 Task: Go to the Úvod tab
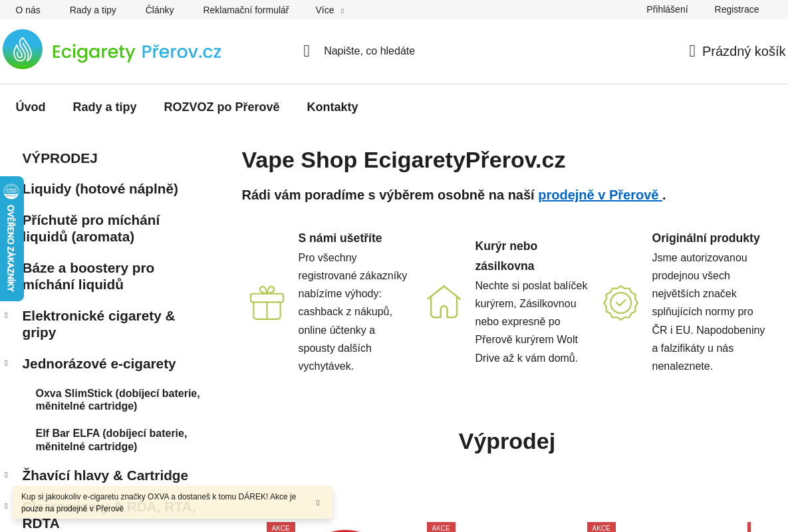tap(31, 107)
